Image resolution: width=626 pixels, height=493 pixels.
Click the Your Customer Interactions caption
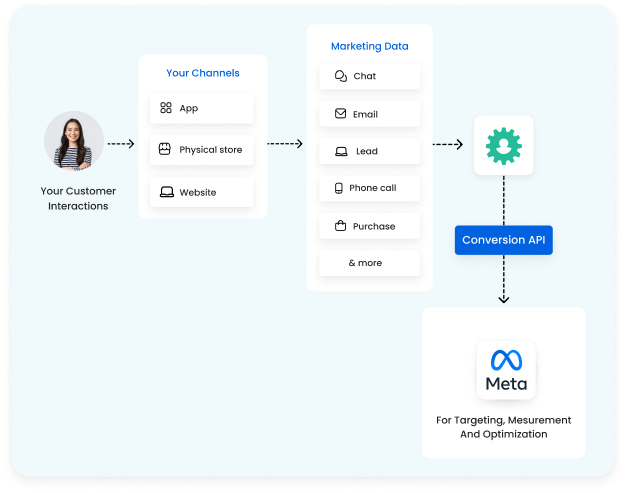(78, 198)
